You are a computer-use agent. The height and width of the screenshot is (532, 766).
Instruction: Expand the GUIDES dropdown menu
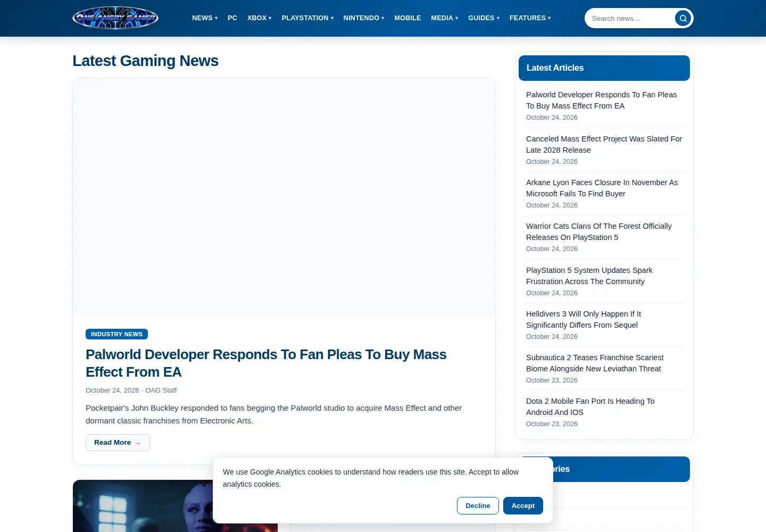pyautogui.click(x=484, y=18)
